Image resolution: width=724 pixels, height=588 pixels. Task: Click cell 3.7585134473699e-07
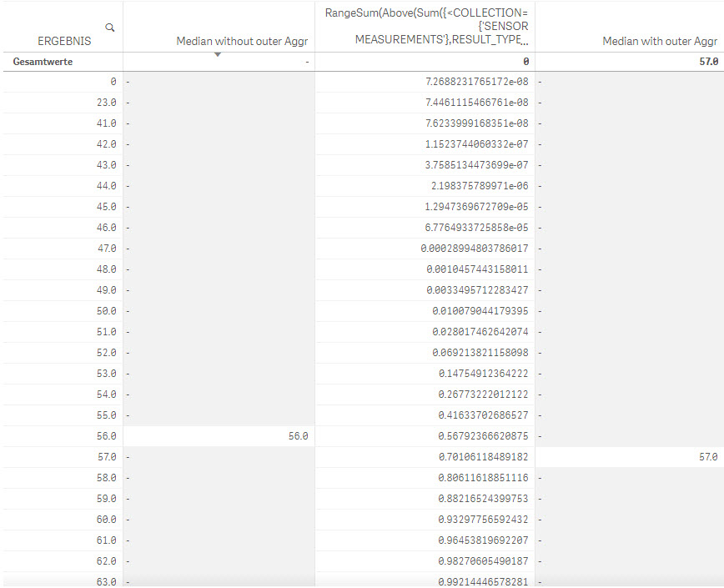477,165
